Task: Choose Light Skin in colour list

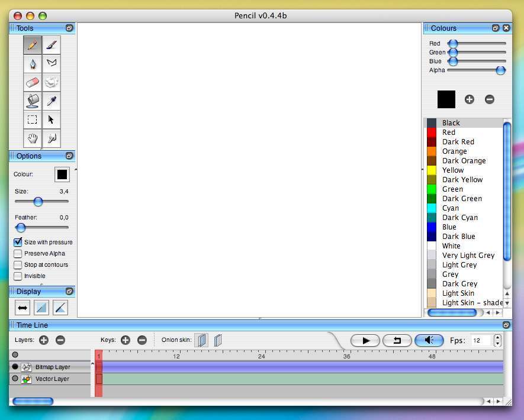Action: [465, 293]
